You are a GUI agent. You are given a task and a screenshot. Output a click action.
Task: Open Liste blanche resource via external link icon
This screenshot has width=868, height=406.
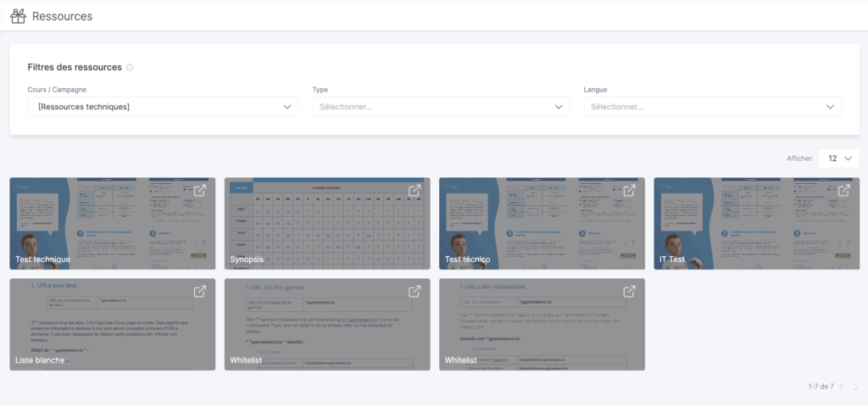(x=200, y=292)
